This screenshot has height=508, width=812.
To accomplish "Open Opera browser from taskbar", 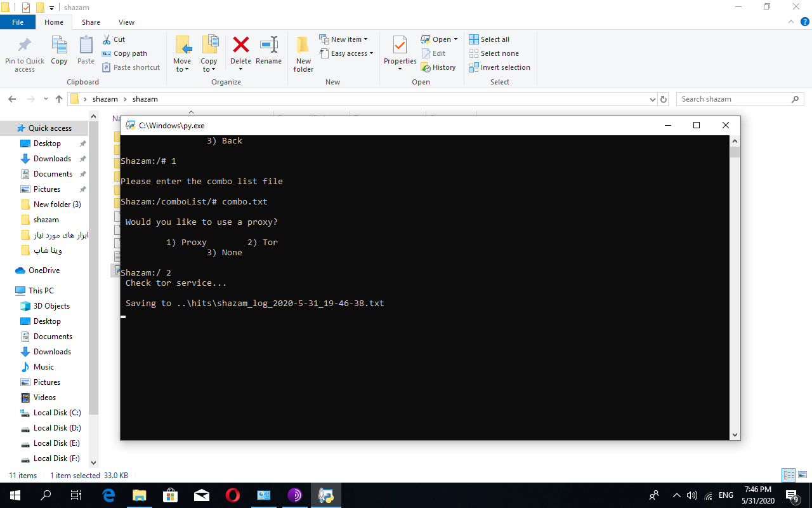I will [233, 495].
